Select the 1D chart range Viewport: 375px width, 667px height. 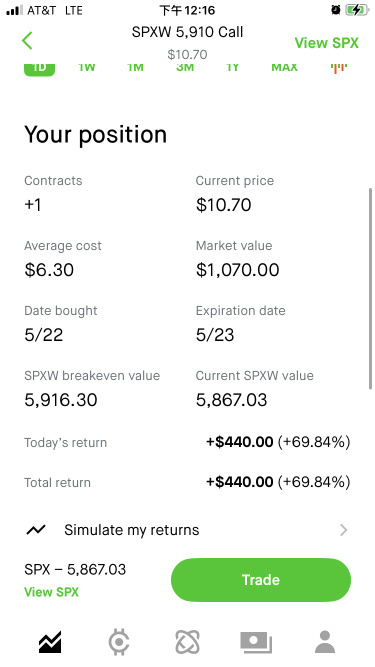pyautogui.click(x=40, y=68)
